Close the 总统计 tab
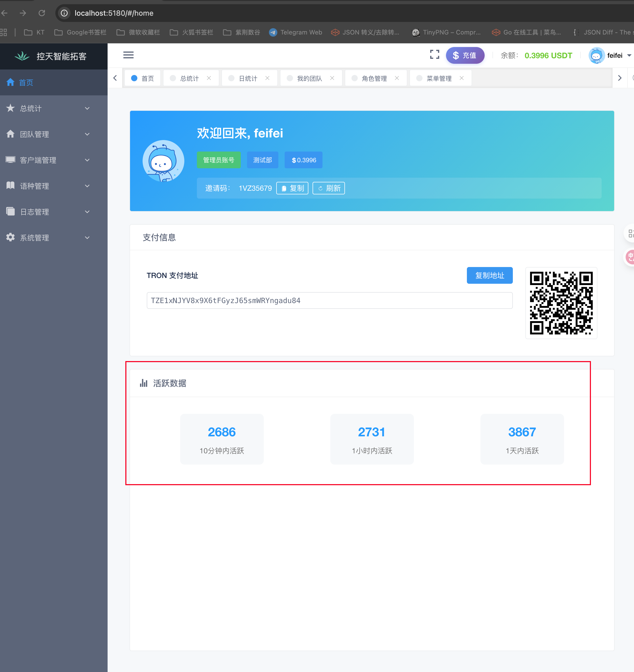 (x=209, y=78)
